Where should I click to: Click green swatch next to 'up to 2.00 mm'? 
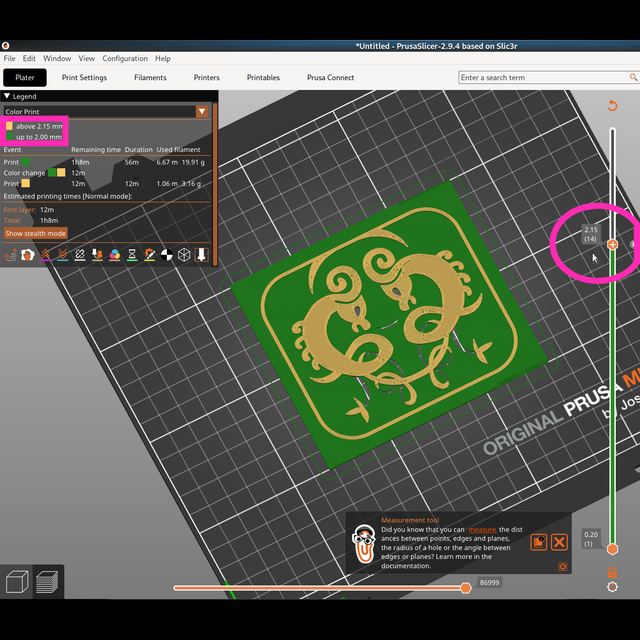pyautogui.click(x=9, y=136)
